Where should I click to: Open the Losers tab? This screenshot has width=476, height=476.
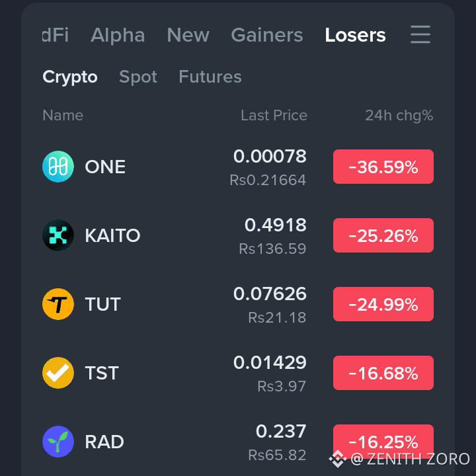tap(355, 35)
